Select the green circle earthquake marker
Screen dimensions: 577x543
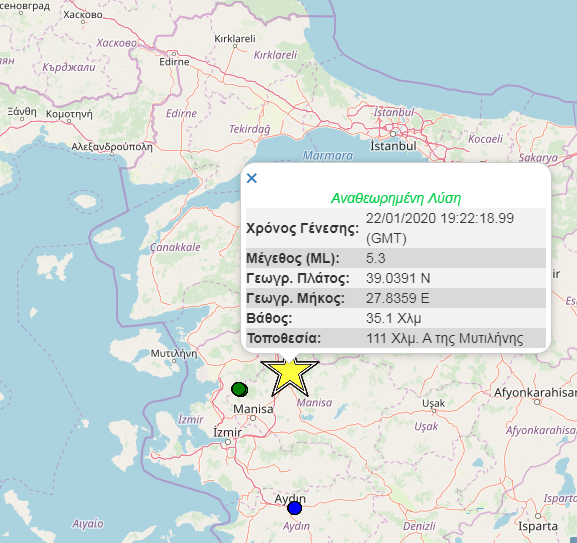[240, 389]
